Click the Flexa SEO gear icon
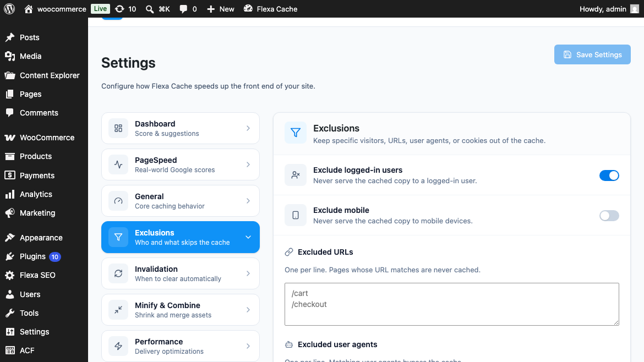Viewport: 644px width, 362px height. click(x=10, y=276)
